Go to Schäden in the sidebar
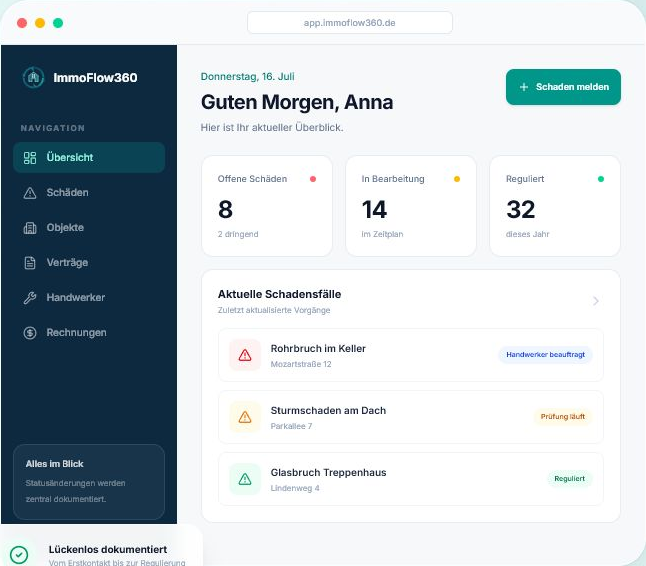646x566 pixels. (89, 192)
